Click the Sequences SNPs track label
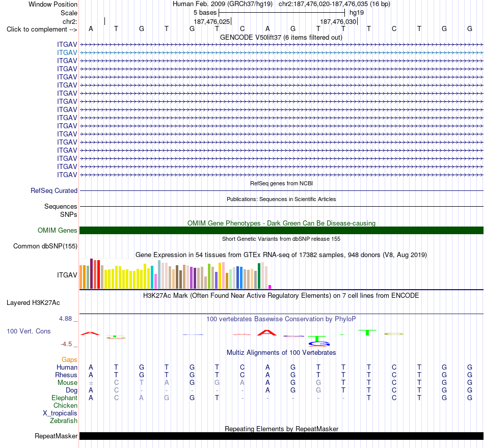 [61, 210]
